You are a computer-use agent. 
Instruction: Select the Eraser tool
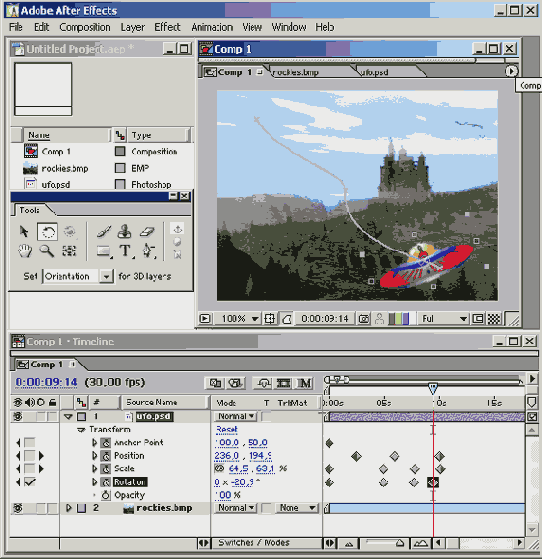[147, 232]
